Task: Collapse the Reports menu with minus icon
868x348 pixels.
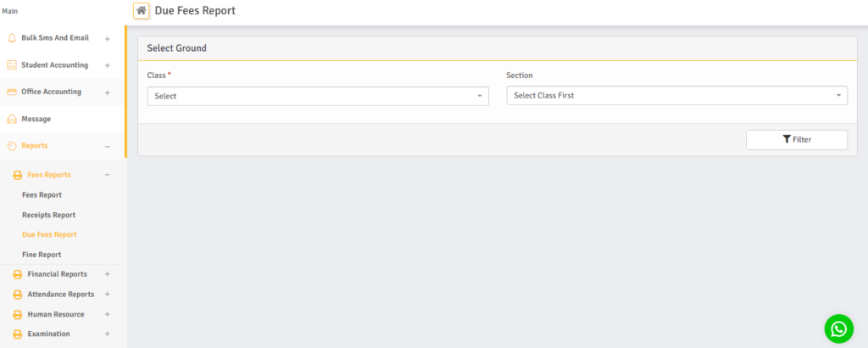Action: 107,146
